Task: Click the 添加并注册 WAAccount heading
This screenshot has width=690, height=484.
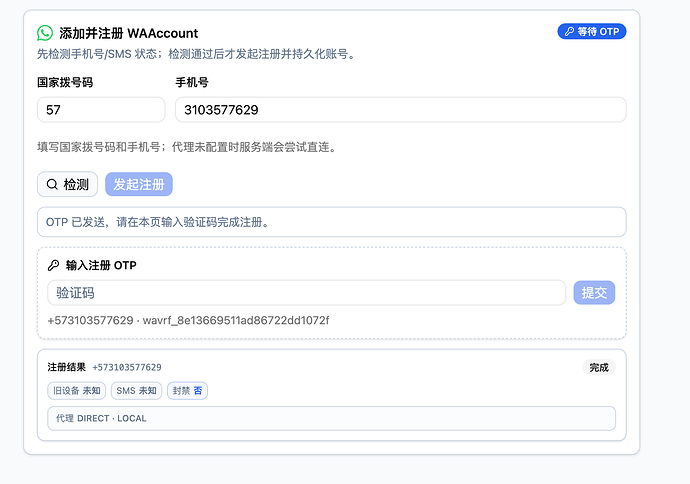Action: 128,33
